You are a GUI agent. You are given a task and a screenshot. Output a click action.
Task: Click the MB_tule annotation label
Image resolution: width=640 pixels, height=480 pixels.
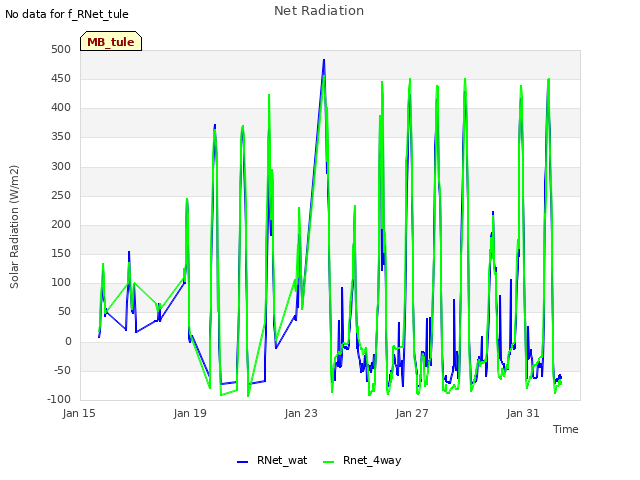click(x=111, y=41)
